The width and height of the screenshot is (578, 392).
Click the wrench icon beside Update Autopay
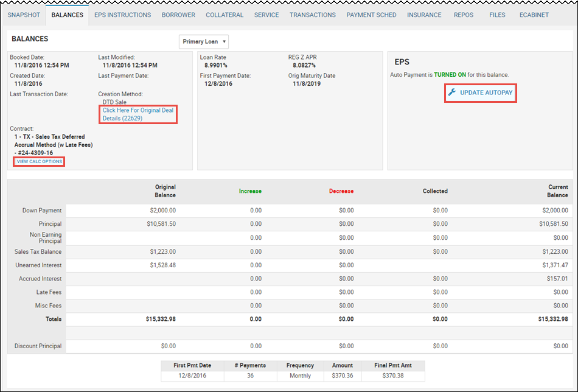point(452,92)
